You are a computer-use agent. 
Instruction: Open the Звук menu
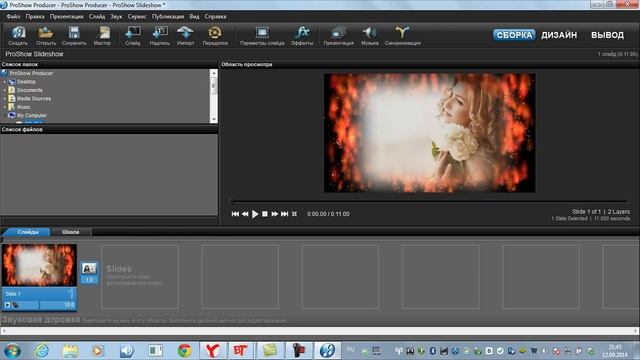116,17
